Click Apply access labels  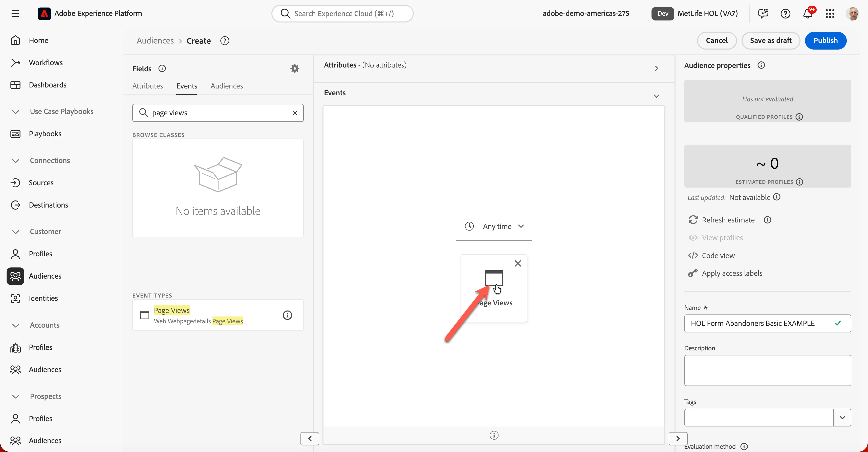pos(725,273)
